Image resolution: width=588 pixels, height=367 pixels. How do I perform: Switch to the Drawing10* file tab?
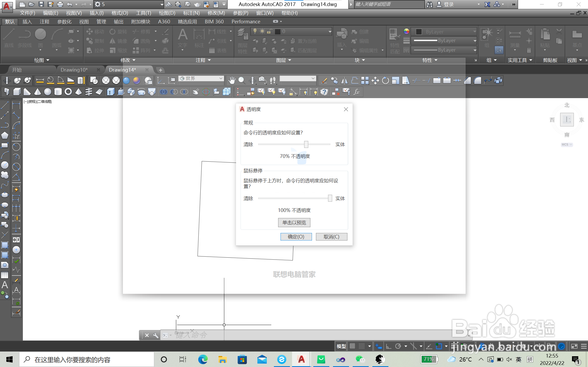click(x=74, y=70)
